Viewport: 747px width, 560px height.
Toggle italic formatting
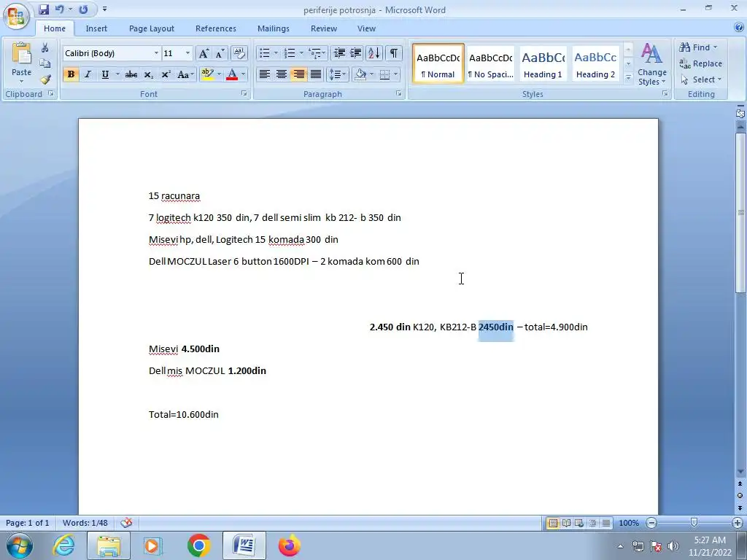pos(88,74)
